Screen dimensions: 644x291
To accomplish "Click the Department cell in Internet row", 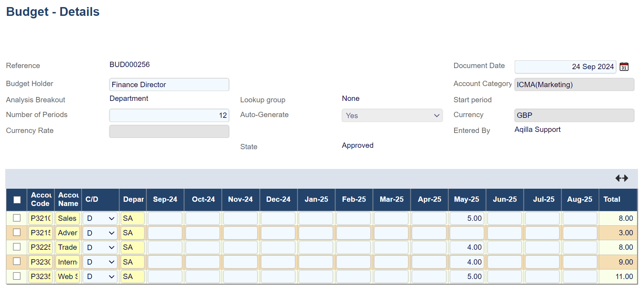I will tap(132, 262).
